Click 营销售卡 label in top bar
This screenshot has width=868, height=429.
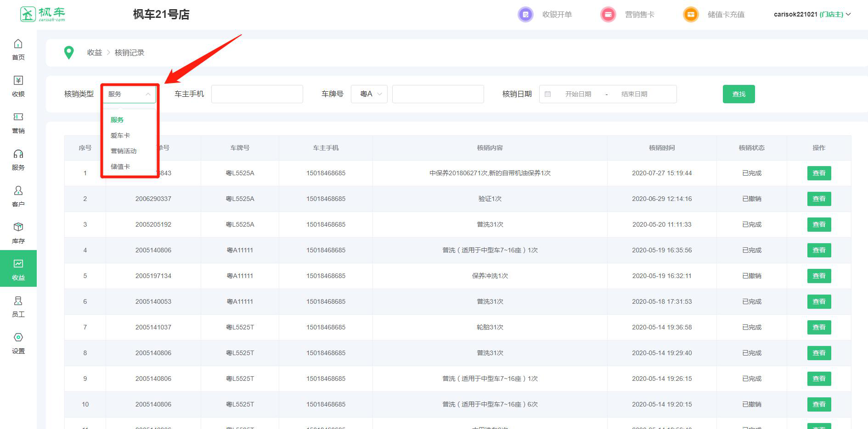(x=640, y=15)
